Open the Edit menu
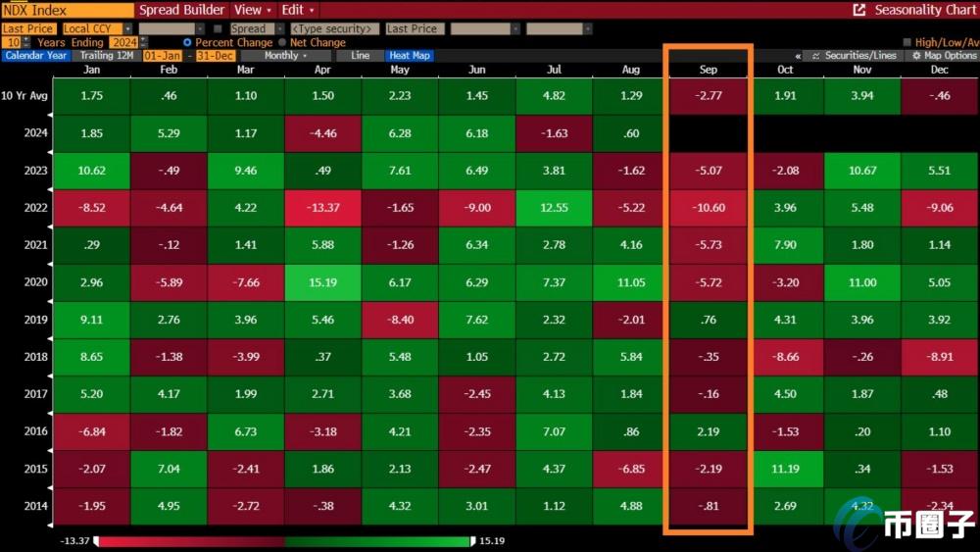Viewport: 980px width, 552px height. coord(296,10)
